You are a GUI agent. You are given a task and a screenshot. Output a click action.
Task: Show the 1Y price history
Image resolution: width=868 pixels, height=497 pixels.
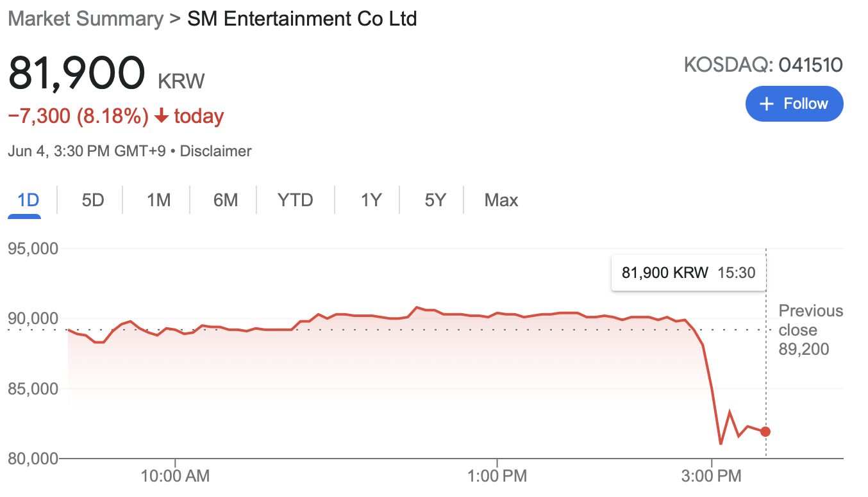point(371,200)
